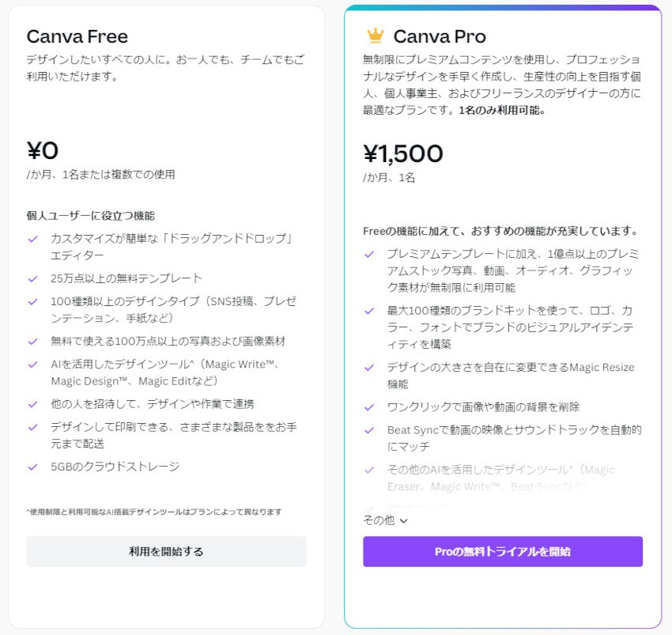Screen dimensions: 672x635
Task: Click checkmark beside 無料で使える100万点以上の写真
Action: 33,342
